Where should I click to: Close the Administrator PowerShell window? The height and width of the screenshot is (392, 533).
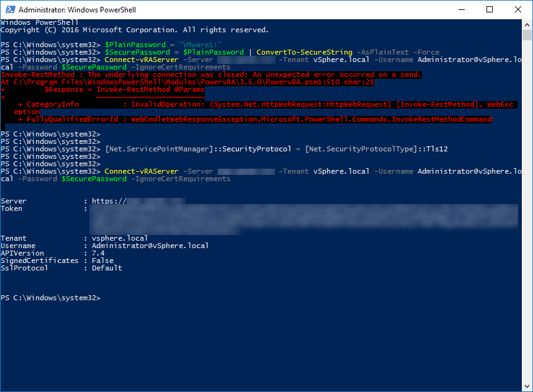[518, 10]
